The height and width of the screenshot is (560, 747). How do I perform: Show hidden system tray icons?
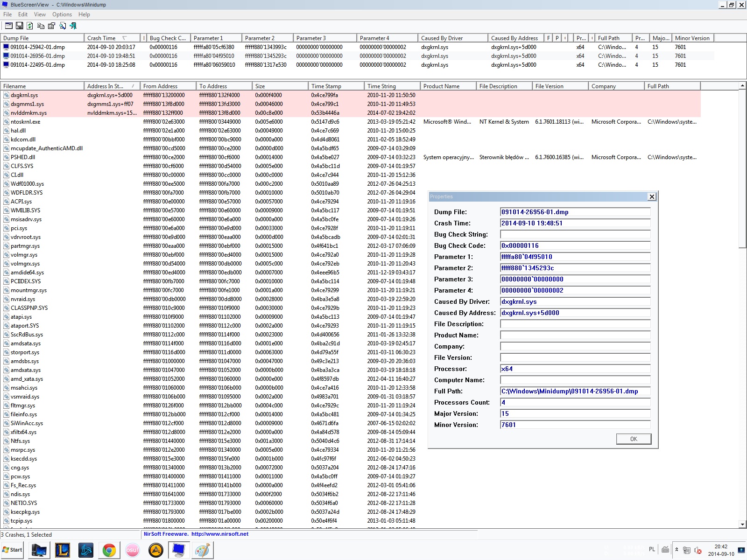(677, 550)
